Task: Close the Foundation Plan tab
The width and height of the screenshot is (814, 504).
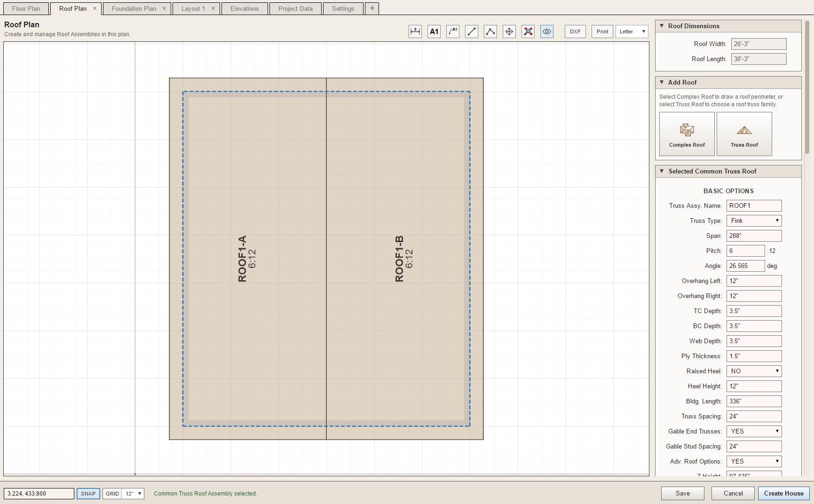Action: point(164,8)
